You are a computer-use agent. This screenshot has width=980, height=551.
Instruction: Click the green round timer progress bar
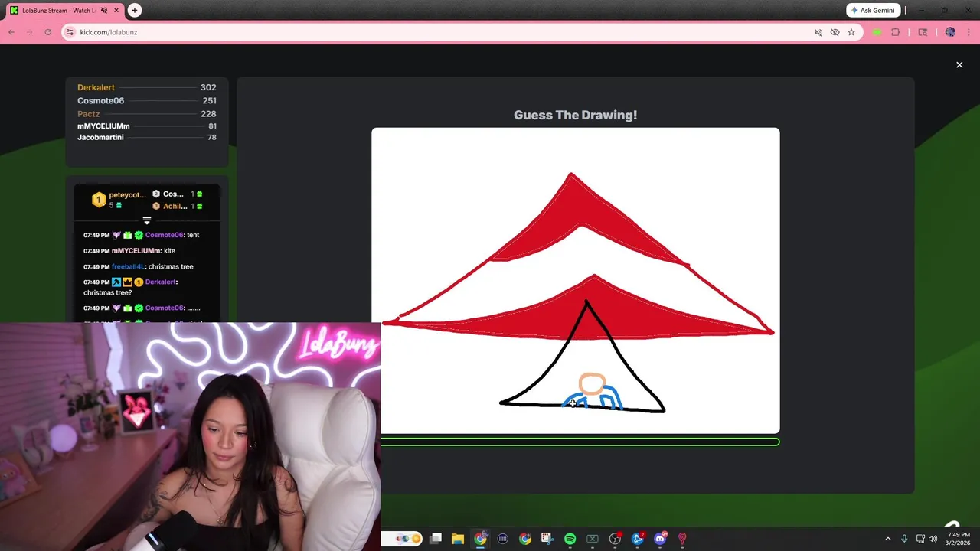580,442
